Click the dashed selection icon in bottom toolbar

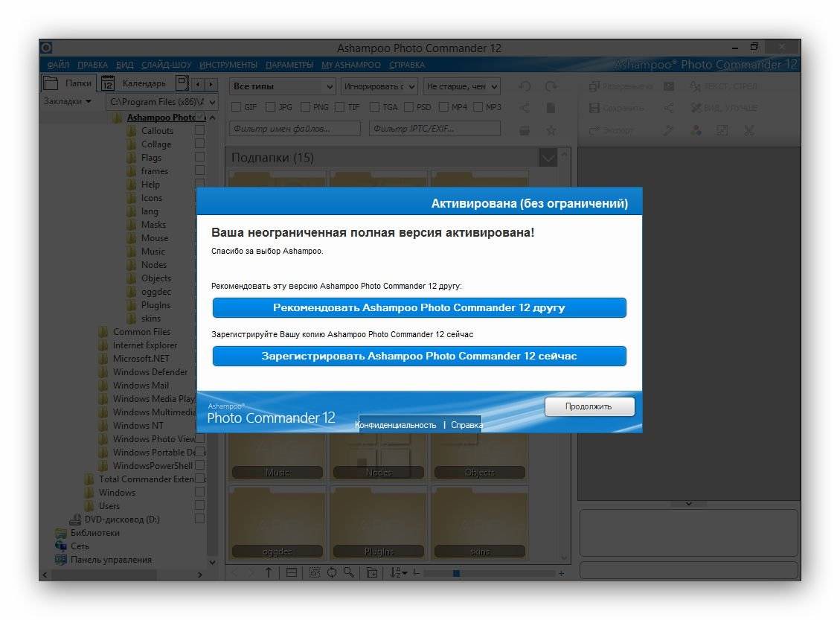315,572
